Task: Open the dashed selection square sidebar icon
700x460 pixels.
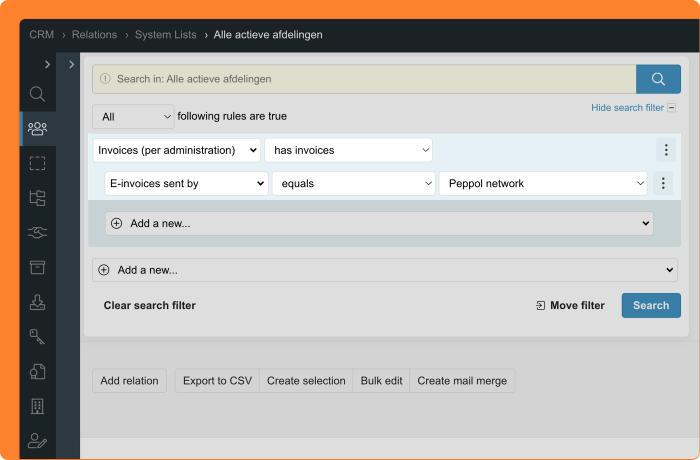Action: point(38,163)
